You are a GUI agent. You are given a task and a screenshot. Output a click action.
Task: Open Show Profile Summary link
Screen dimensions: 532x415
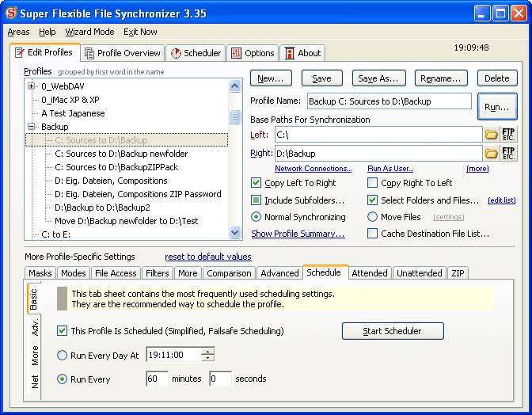[298, 234]
